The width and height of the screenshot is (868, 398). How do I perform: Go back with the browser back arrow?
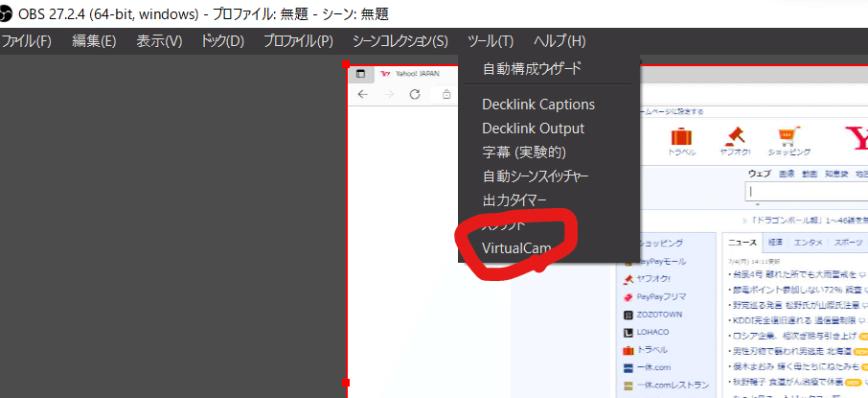(x=362, y=94)
